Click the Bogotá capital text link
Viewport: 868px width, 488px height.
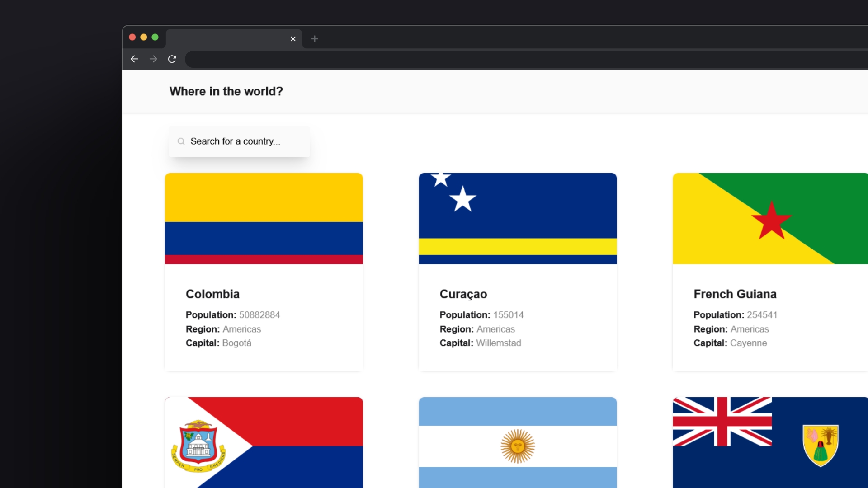(236, 343)
